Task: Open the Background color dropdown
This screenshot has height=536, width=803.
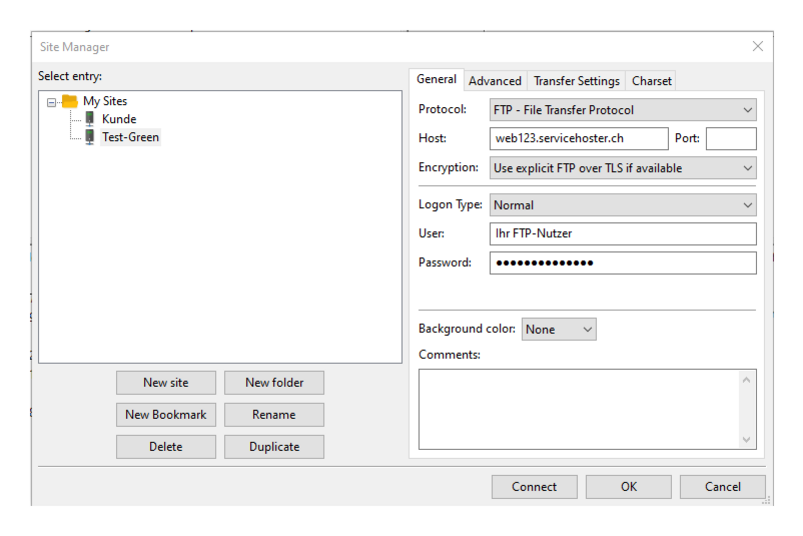Action: [559, 329]
